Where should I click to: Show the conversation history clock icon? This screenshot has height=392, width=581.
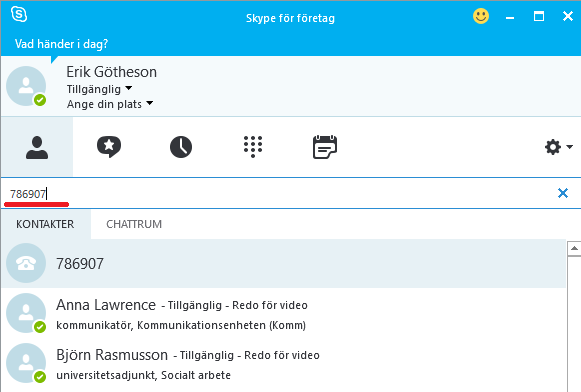[x=181, y=147]
